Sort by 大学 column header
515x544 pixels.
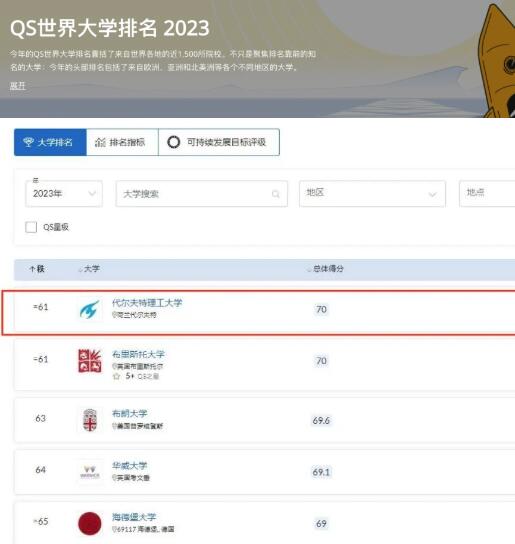pos(89,269)
